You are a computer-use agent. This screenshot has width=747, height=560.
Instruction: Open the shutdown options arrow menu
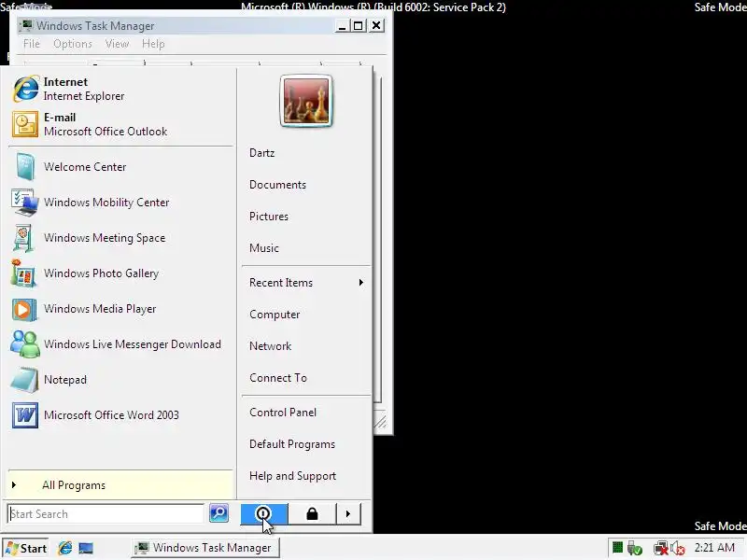pos(348,514)
